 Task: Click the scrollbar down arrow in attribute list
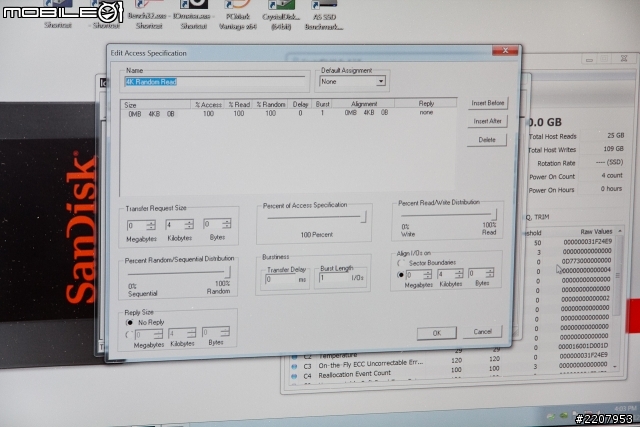(615, 367)
